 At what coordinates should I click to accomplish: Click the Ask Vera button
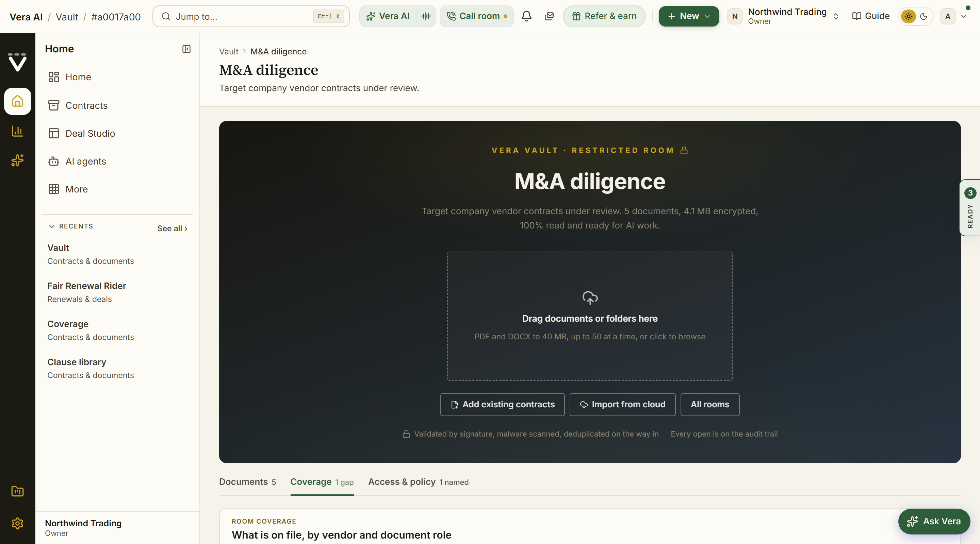tap(934, 521)
